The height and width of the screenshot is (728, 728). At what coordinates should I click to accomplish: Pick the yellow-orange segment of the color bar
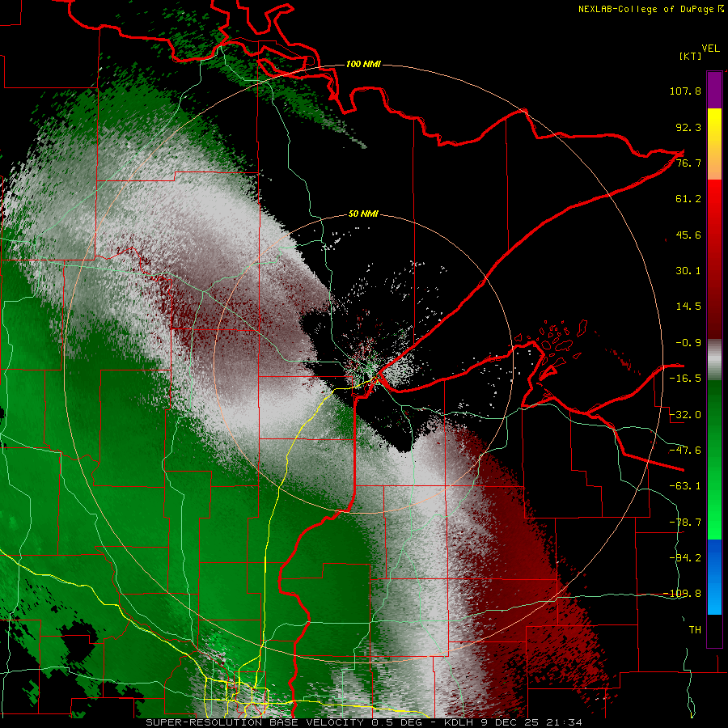point(714,144)
